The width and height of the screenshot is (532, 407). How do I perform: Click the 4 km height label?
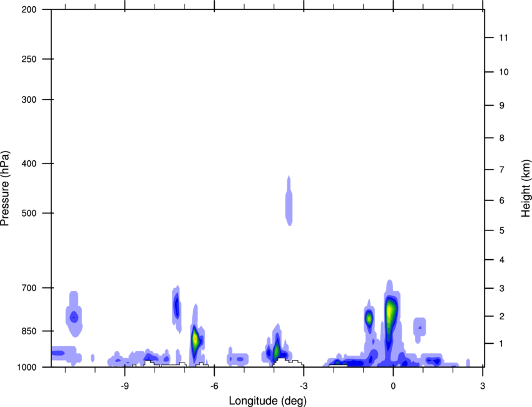[x=502, y=260]
